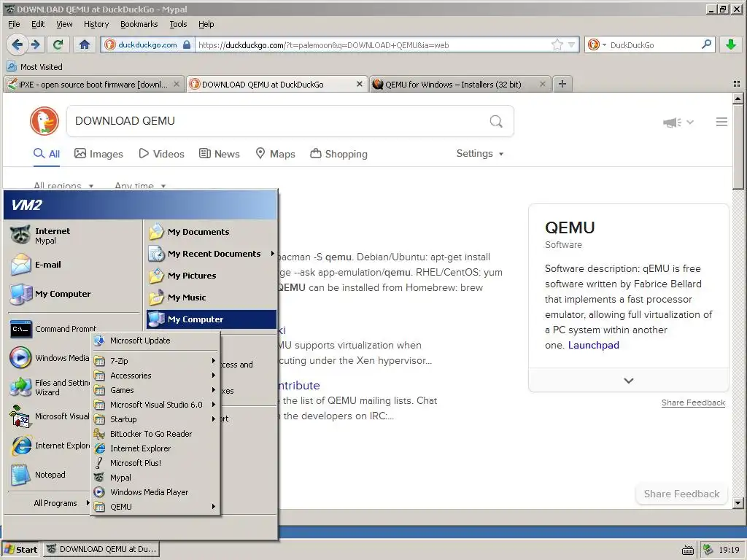Open All Programs in Start menu

point(61,503)
